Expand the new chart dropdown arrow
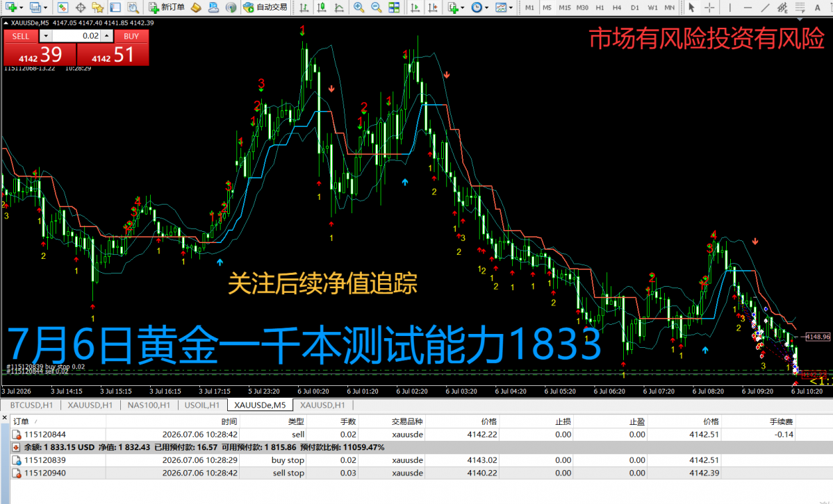Screen dimensions: 833x504 pyautogui.click(x=22, y=8)
